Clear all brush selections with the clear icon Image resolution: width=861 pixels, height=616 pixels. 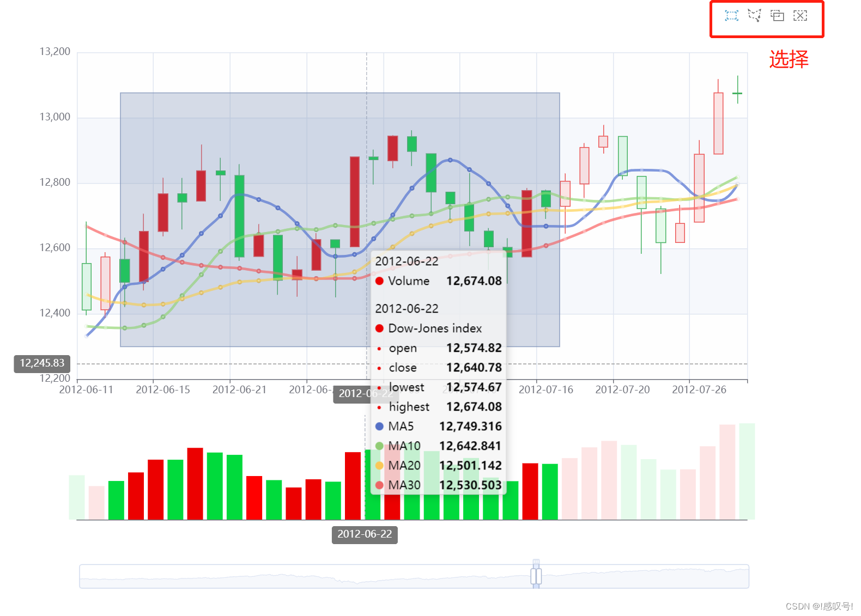coord(800,16)
